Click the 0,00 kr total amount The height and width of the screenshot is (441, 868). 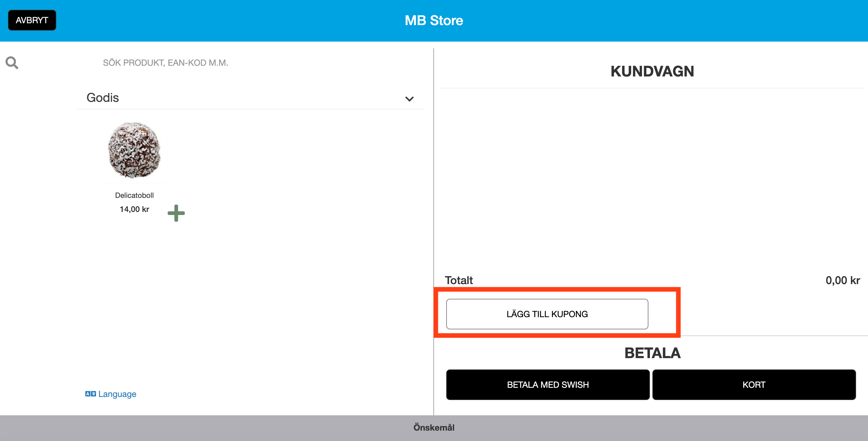842,280
